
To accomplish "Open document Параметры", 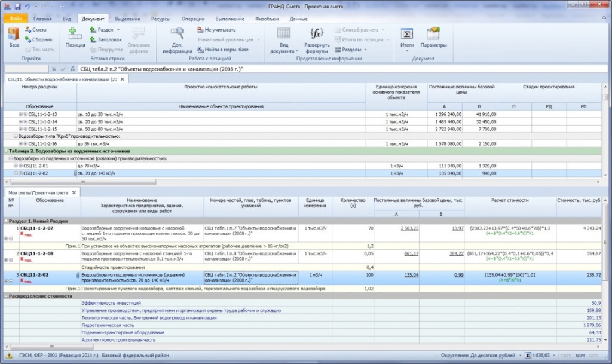I will point(433,38).
